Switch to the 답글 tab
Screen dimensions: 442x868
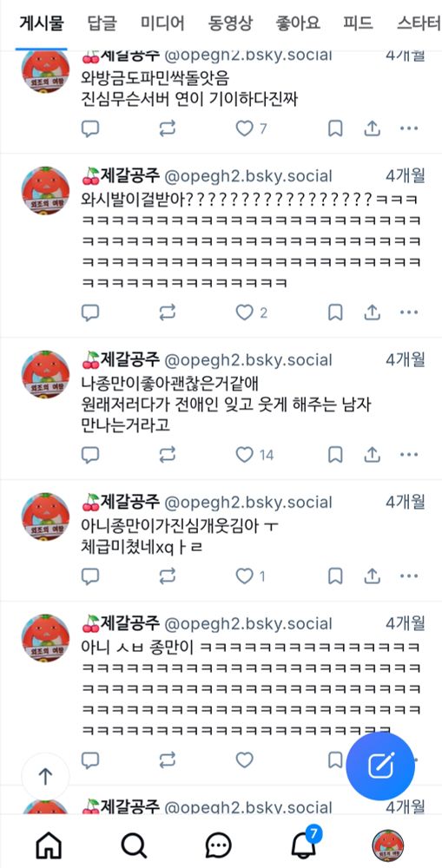pos(102,23)
